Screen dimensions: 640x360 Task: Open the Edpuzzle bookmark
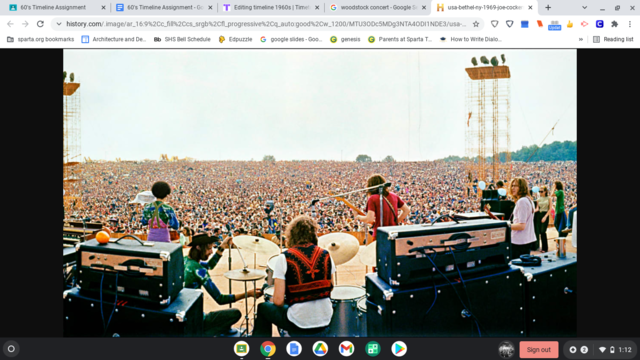click(236, 39)
